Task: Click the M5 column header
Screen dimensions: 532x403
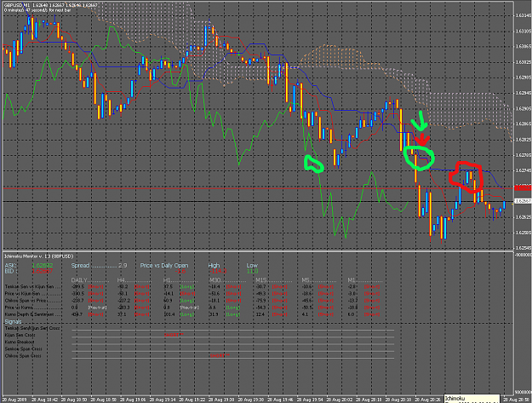Action: [x=306, y=280]
